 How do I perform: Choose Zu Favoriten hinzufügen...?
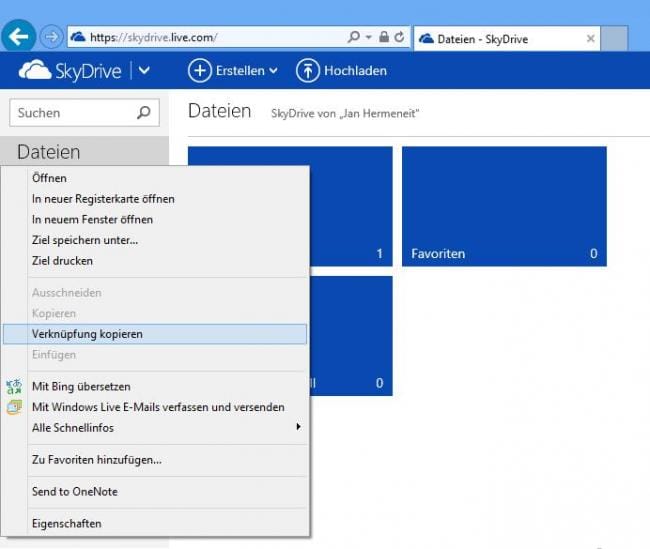point(155,460)
